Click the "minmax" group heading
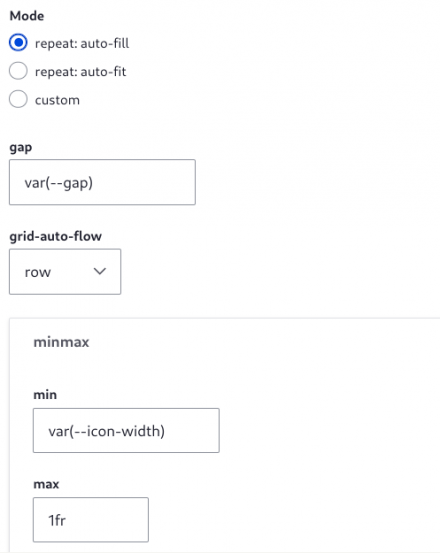Image resolution: width=440 pixels, height=553 pixels. point(61,342)
